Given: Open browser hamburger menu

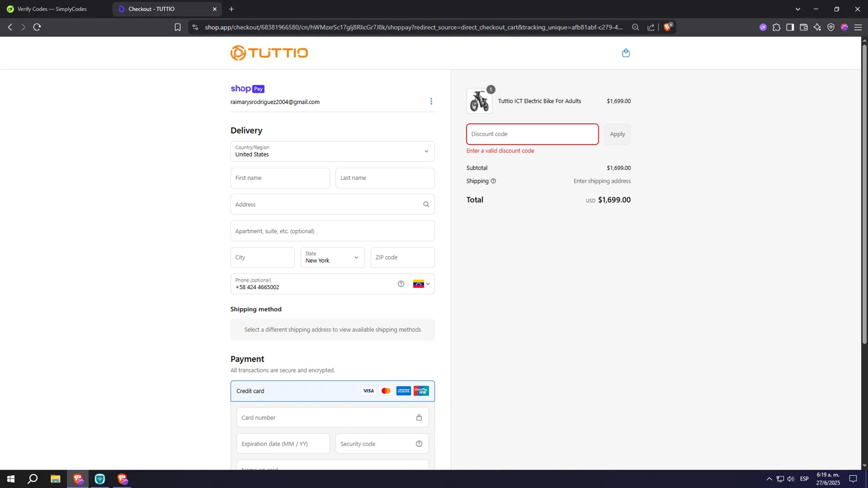Looking at the screenshot, I should (x=858, y=27).
